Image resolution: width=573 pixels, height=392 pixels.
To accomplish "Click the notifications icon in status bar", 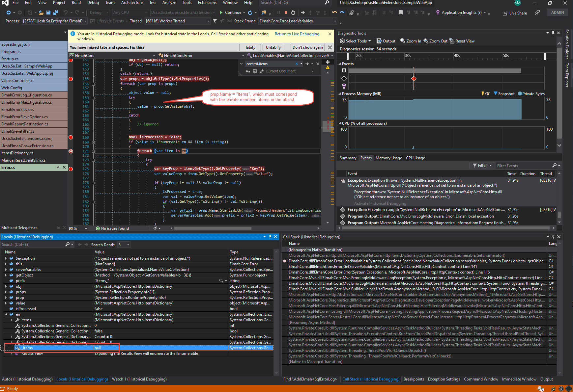I will (x=540, y=389).
